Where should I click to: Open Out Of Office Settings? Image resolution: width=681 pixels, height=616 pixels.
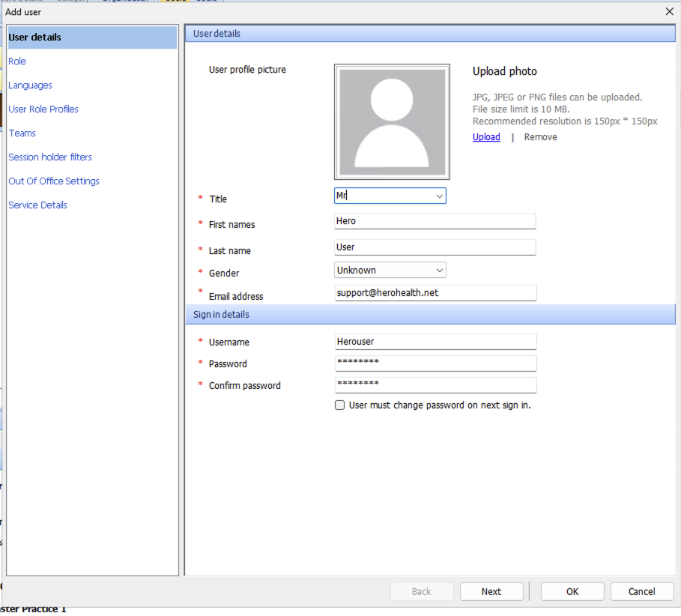point(54,181)
